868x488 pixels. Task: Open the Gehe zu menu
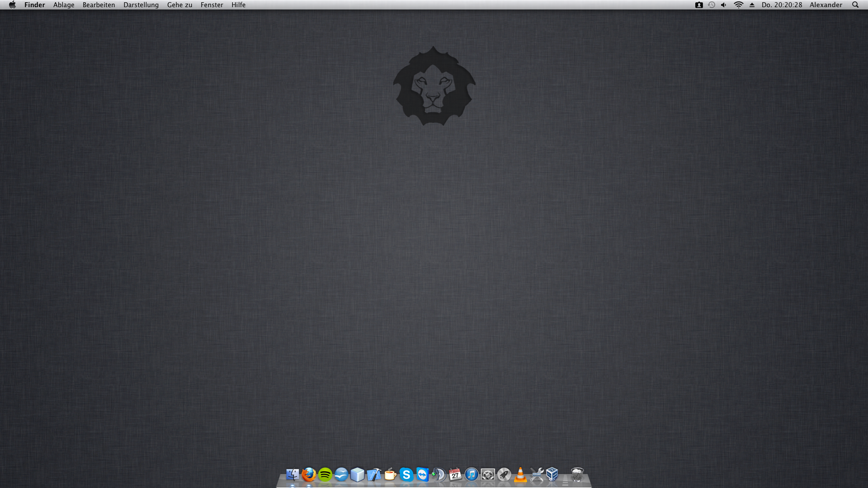point(179,5)
